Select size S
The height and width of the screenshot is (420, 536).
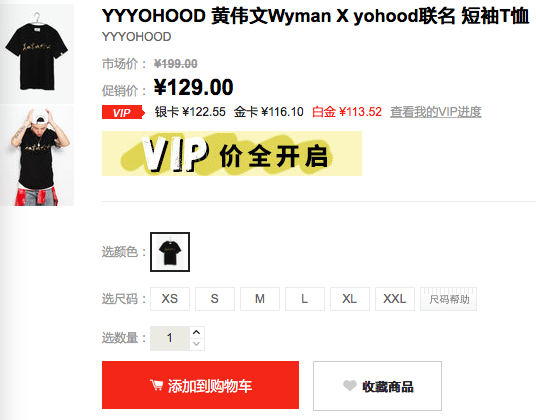215,299
